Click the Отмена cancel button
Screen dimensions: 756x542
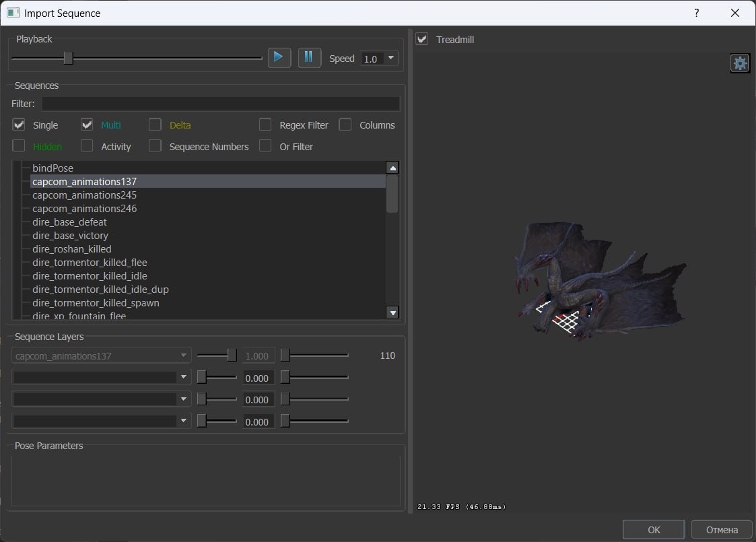pos(721,529)
